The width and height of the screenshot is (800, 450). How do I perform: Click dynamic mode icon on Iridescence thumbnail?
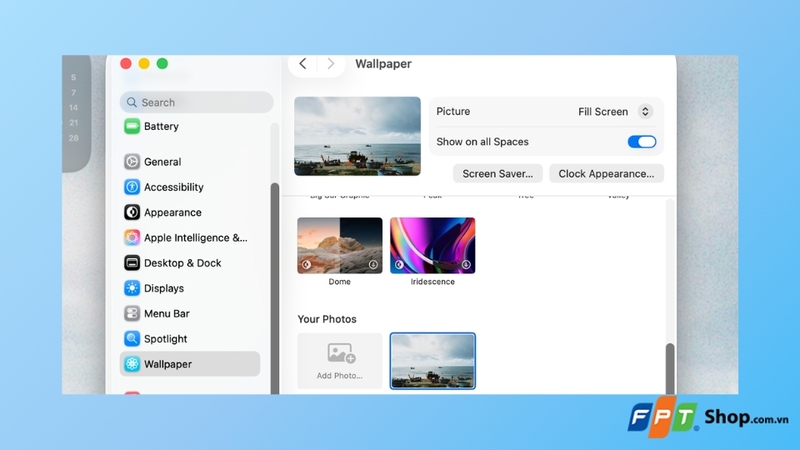pyautogui.click(x=399, y=264)
